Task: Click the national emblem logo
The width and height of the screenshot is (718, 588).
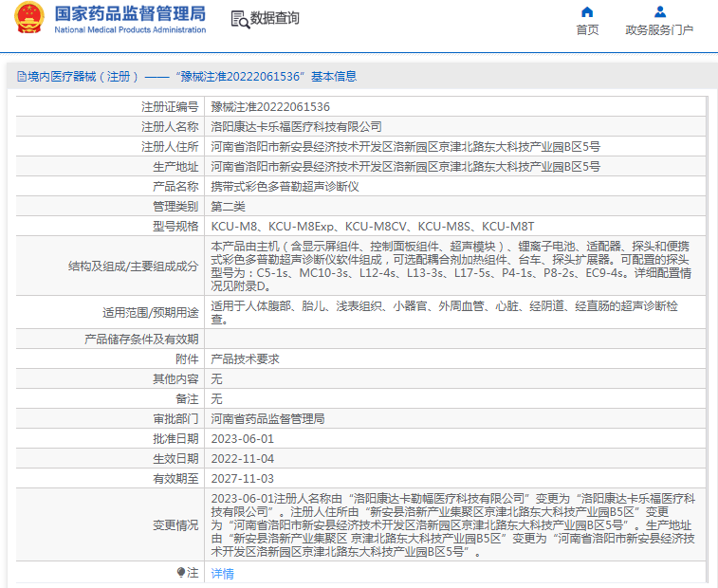Action: [x=29, y=18]
